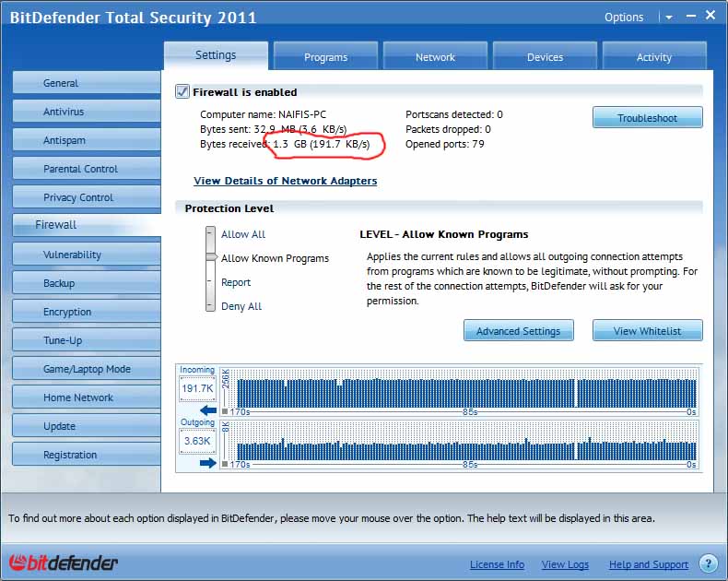The image size is (728, 581).
Task: Click the outgoing traffic arrow icon
Action: pyautogui.click(x=208, y=462)
